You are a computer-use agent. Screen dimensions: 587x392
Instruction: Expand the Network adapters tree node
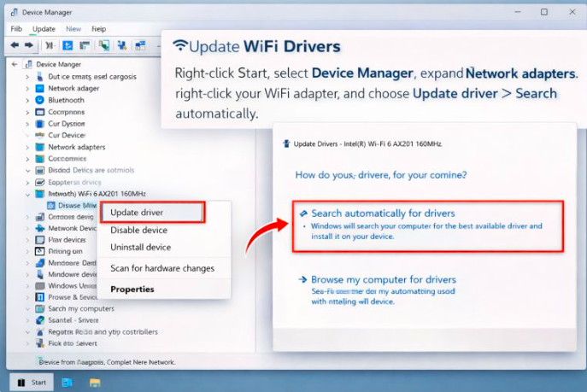click(x=27, y=147)
